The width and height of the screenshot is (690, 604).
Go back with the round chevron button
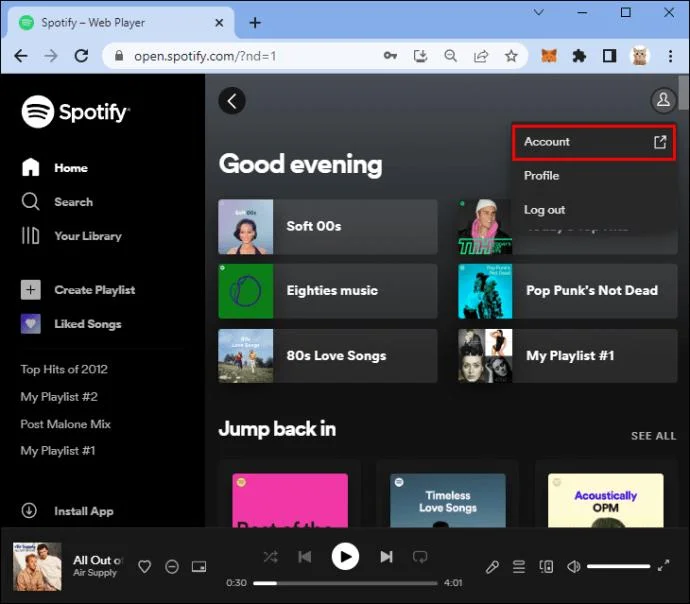[x=232, y=101]
